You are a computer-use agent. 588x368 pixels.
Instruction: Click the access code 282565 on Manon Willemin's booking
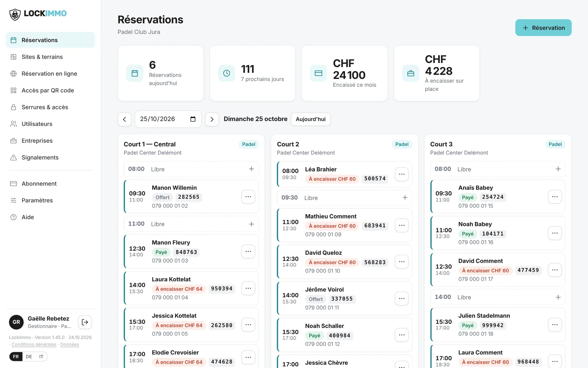tap(189, 197)
